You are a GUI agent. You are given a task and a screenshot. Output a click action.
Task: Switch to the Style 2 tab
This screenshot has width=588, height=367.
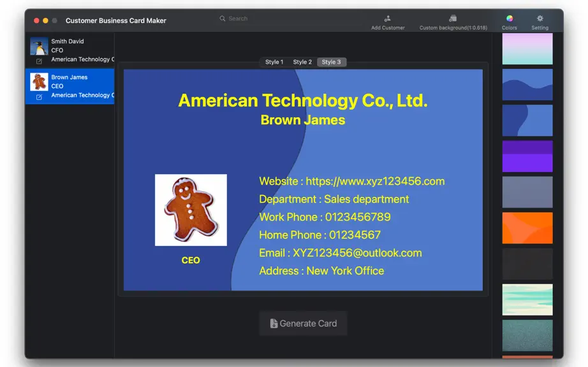click(302, 62)
